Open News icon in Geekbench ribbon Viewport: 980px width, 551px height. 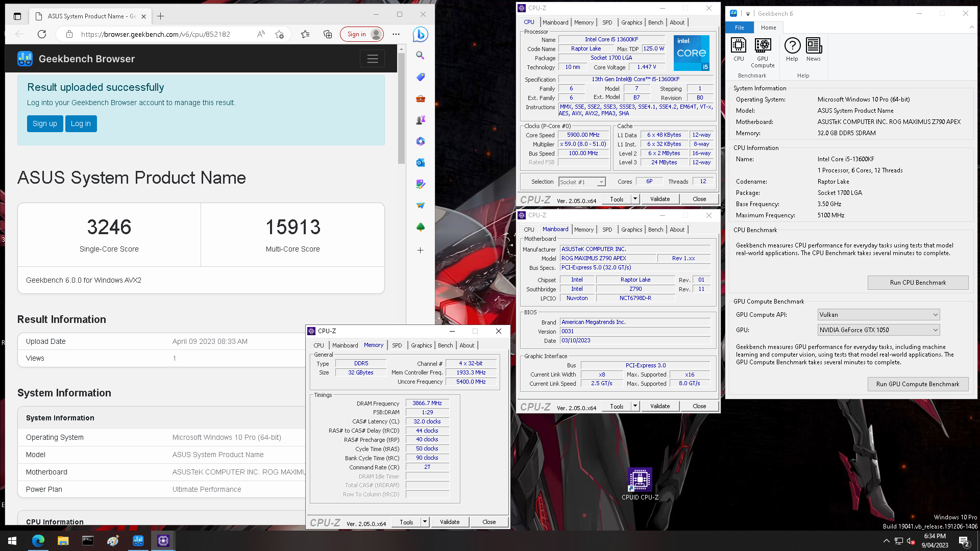[814, 49]
